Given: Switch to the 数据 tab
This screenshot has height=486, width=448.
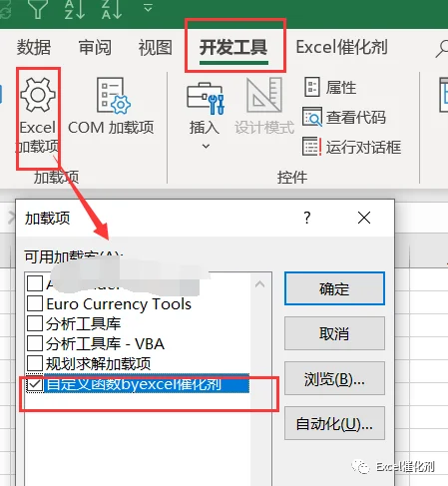Looking at the screenshot, I should (34, 47).
